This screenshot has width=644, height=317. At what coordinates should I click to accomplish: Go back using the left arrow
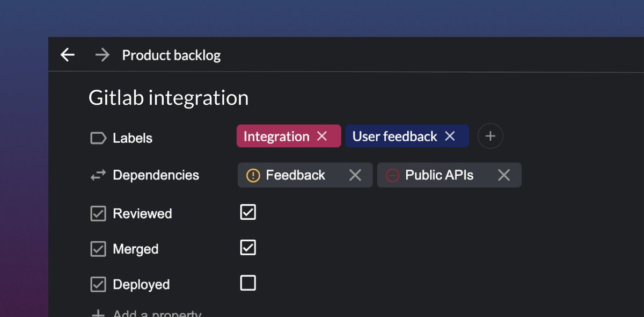pyautogui.click(x=67, y=55)
